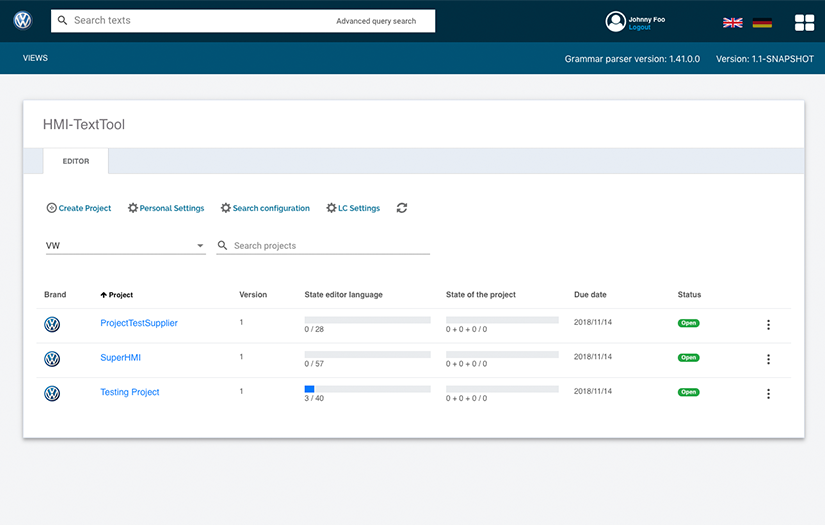Image resolution: width=825 pixels, height=525 pixels.
Task: Open the three-dot menu for ProjectTestSupplier
Action: (768, 325)
